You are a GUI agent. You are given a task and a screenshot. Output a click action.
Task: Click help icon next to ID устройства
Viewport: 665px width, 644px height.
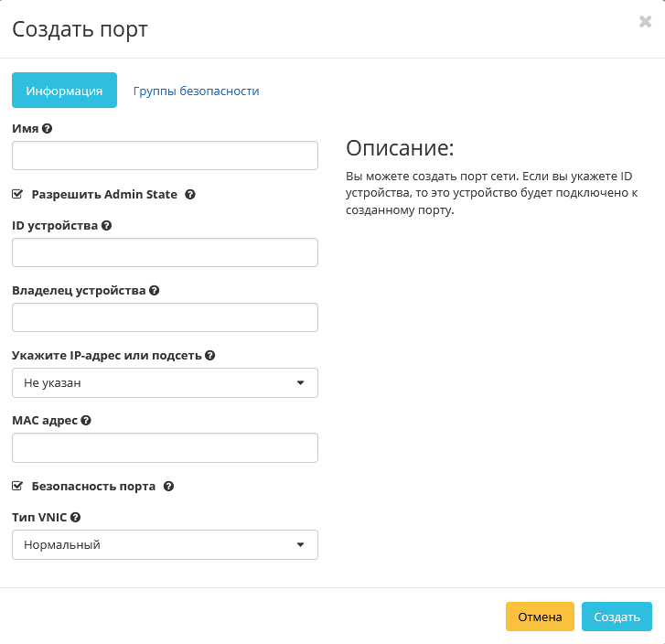107,225
